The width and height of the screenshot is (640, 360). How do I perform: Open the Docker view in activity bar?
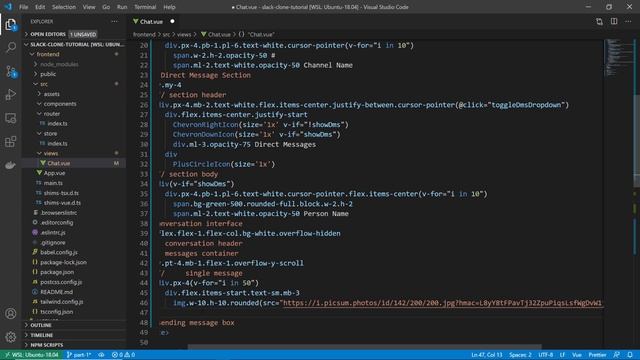(11, 165)
